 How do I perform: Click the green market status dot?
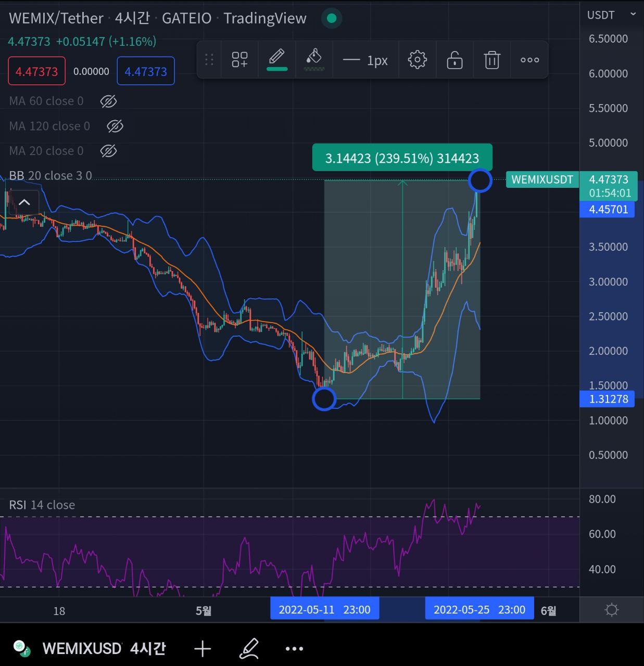332,19
